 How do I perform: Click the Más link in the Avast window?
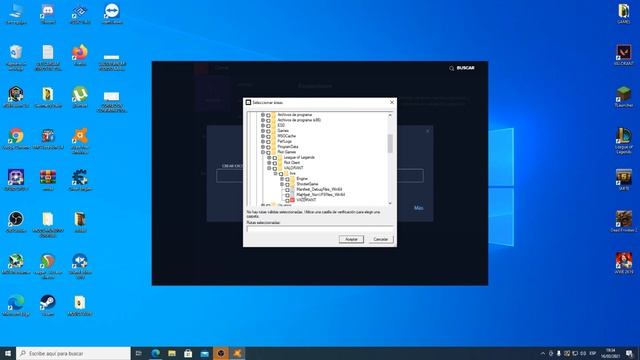click(x=418, y=208)
